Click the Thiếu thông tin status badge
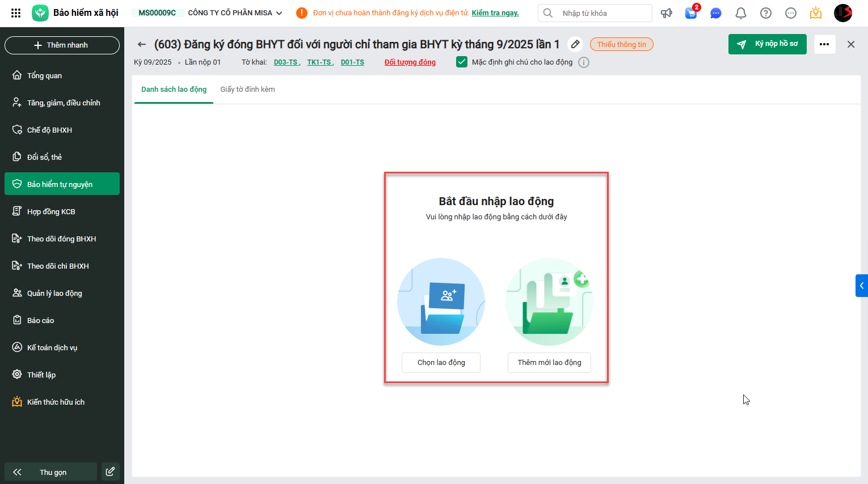868x484 pixels. [622, 44]
